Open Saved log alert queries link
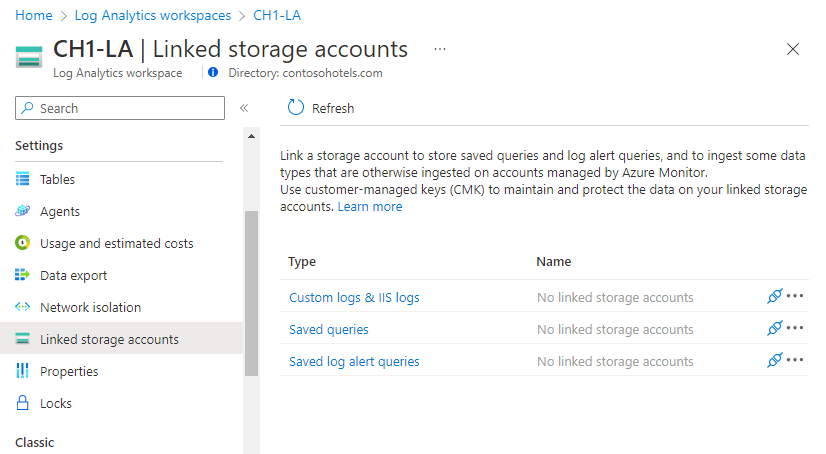The width and height of the screenshot is (826, 454). [x=354, y=361]
